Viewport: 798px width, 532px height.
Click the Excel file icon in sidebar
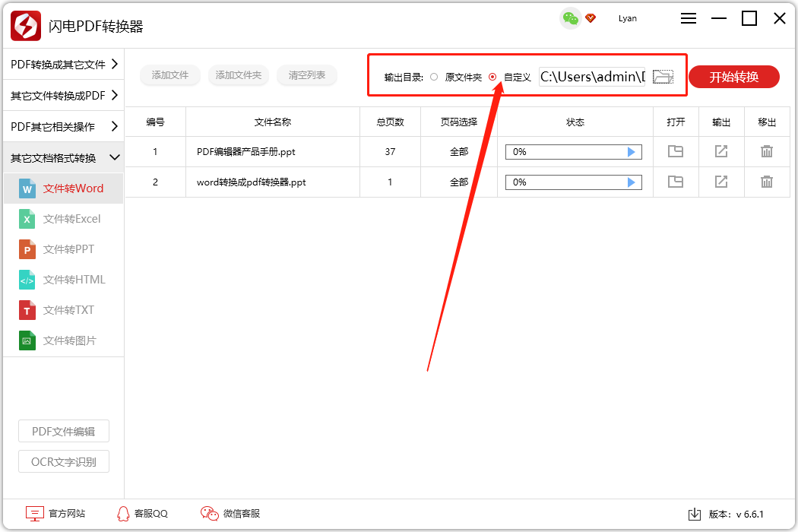(x=27, y=219)
